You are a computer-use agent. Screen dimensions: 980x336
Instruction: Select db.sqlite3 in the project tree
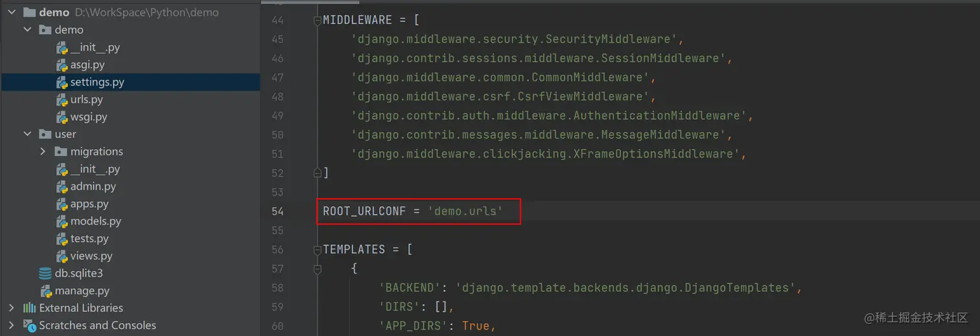pos(79,273)
